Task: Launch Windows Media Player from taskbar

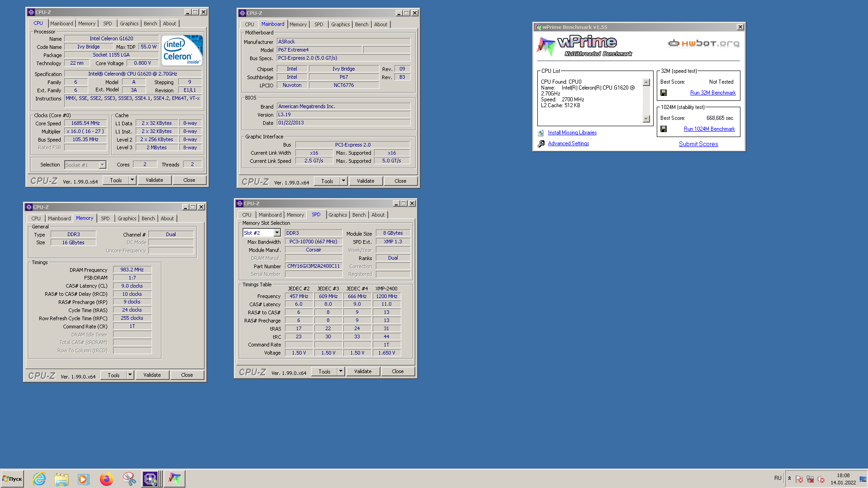Action: pyautogui.click(x=83, y=479)
